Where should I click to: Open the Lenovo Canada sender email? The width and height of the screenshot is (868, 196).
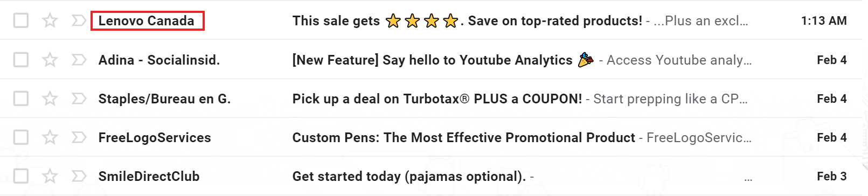(x=146, y=21)
